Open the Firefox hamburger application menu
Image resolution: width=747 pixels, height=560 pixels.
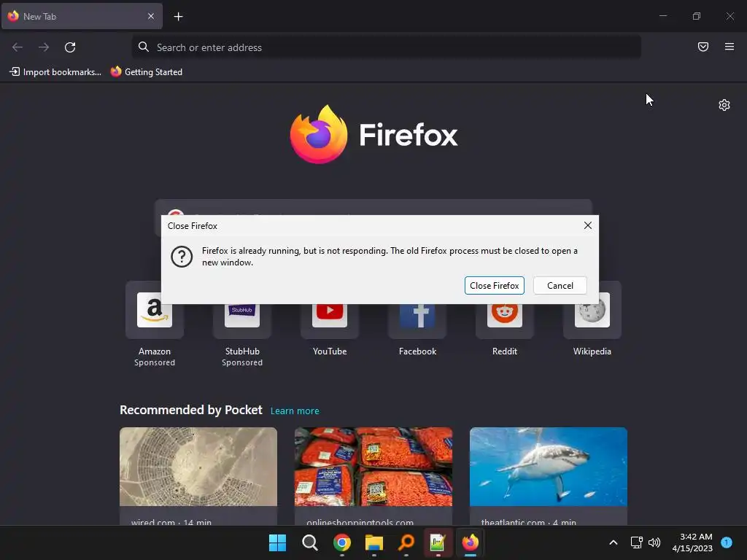(729, 47)
